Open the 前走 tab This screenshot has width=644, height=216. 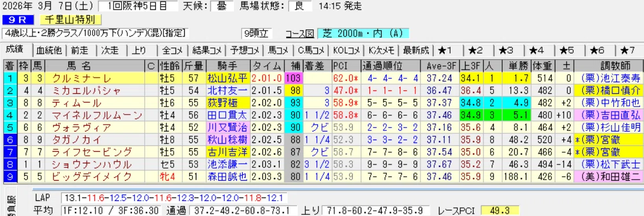[x=80, y=50]
